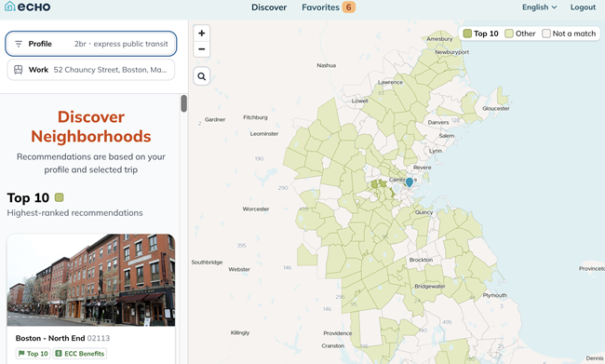Expand the English language dropdown
Screen dimensions: 605x364
[540, 7]
